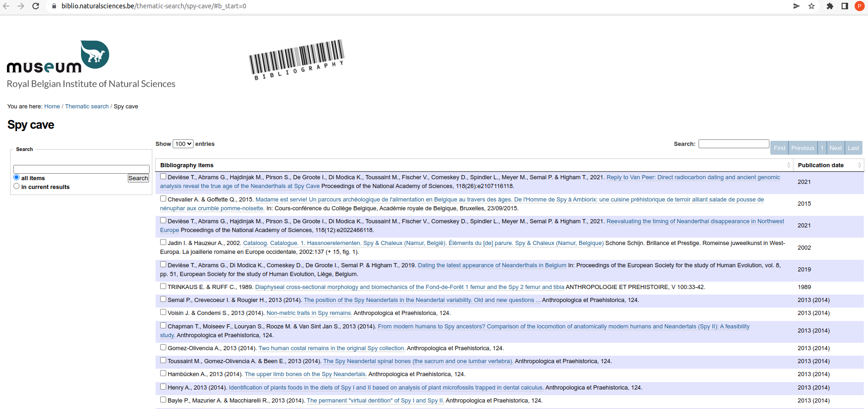The width and height of the screenshot is (868, 409).
Task: Open 'Non-metric traits in Spy remains' link
Action: click(309, 313)
